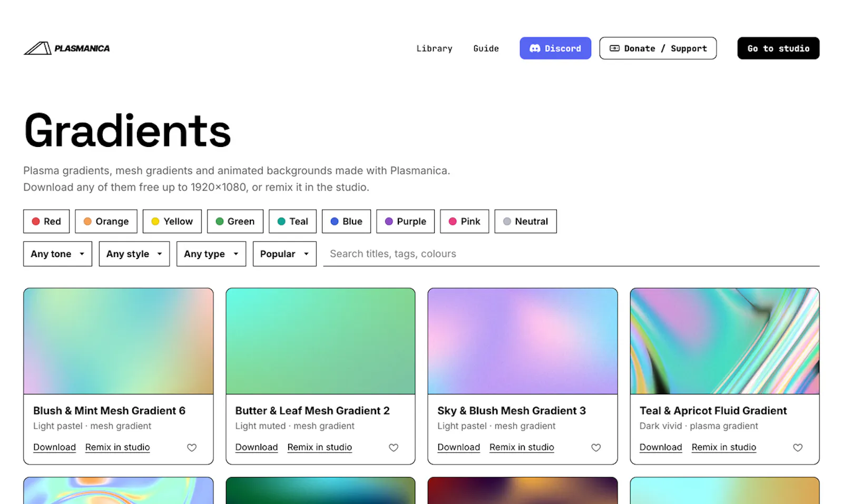The height and width of the screenshot is (504, 843).
Task: Toggle the Green colour filter
Action: (x=235, y=221)
